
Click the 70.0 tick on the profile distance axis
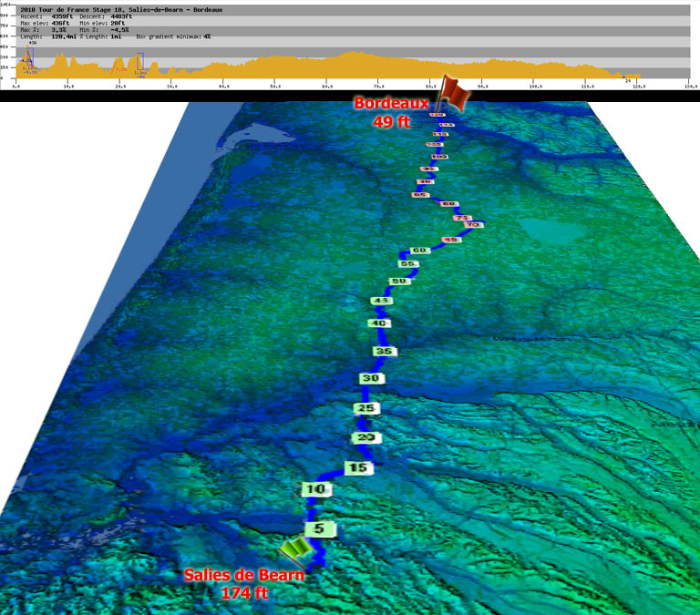pos(379,86)
